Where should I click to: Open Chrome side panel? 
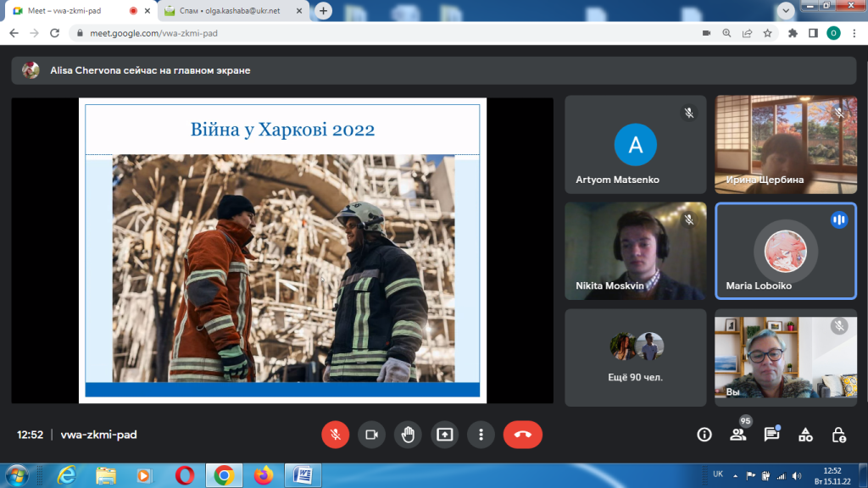(813, 33)
